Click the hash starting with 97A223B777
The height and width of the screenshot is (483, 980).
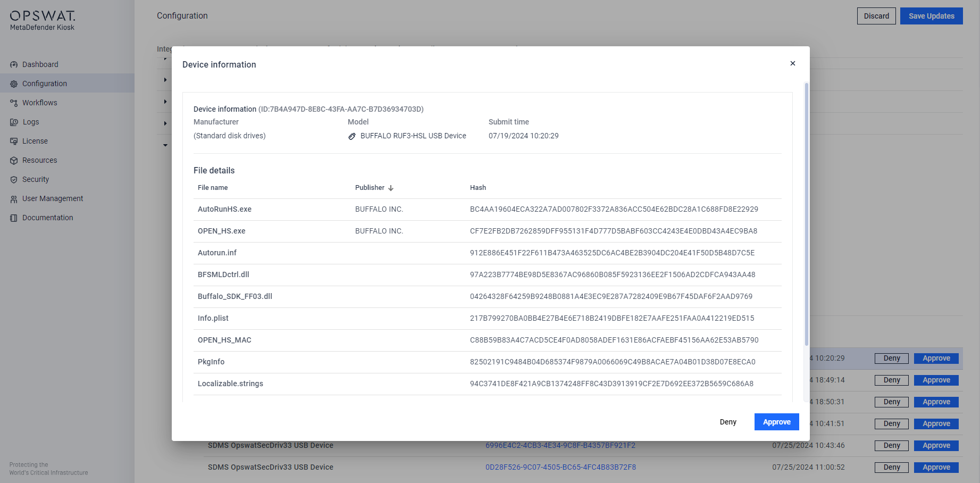click(x=613, y=274)
